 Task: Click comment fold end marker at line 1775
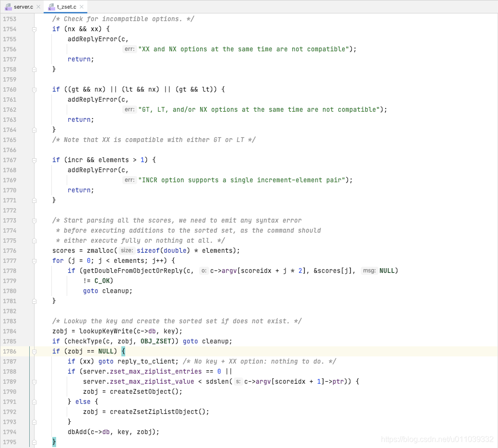[x=34, y=241]
